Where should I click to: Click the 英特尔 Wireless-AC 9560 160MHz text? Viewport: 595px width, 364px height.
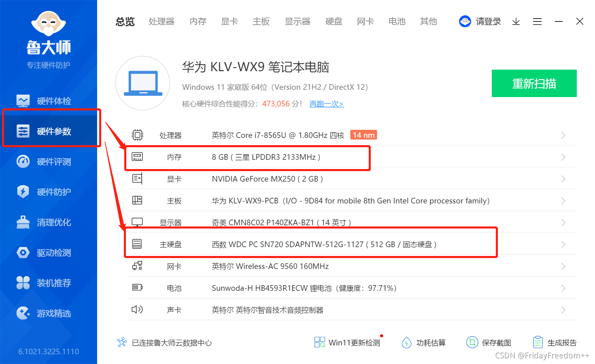tap(270, 266)
